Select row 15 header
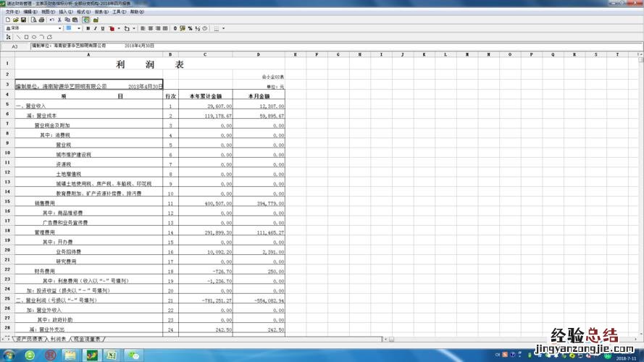The image size is (644, 362). [7, 201]
